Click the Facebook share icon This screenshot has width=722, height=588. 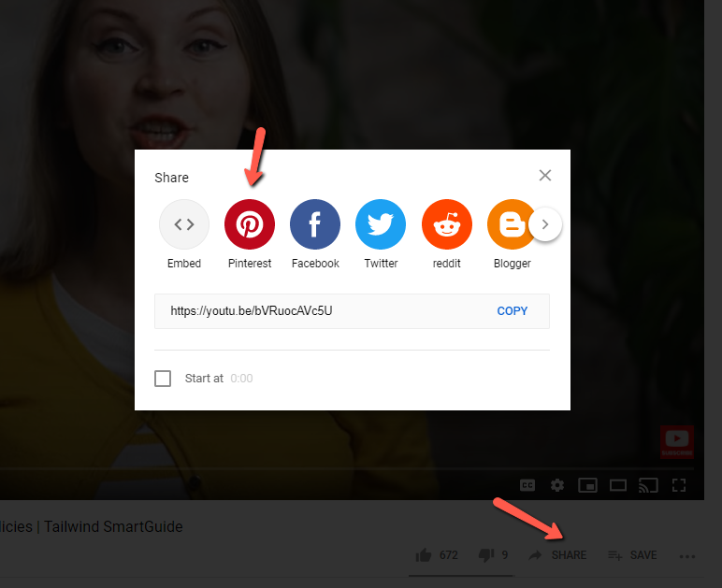coord(315,224)
